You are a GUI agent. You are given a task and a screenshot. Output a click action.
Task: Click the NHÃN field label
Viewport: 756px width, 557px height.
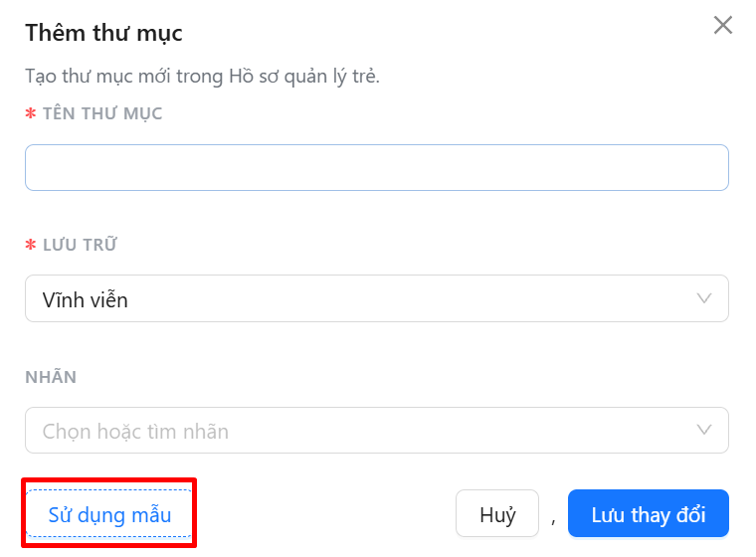tap(51, 377)
